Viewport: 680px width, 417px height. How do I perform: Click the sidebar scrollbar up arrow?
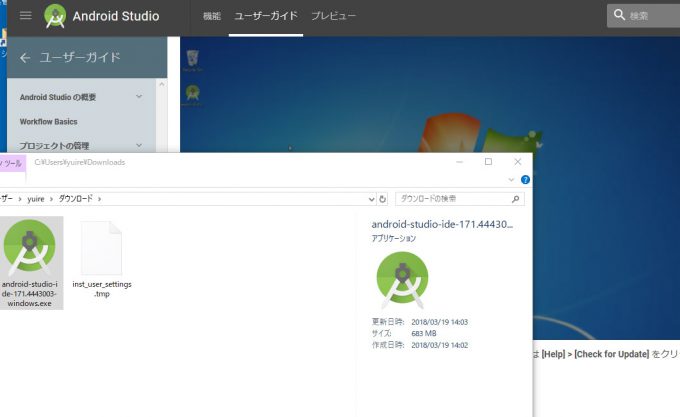tap(162, 84)
